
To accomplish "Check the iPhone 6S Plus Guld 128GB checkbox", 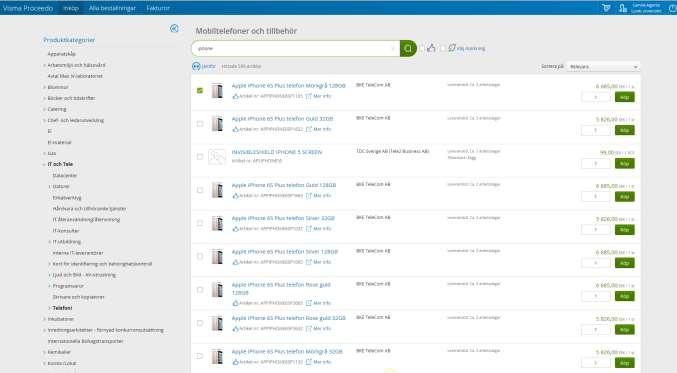I will point(199,190).
